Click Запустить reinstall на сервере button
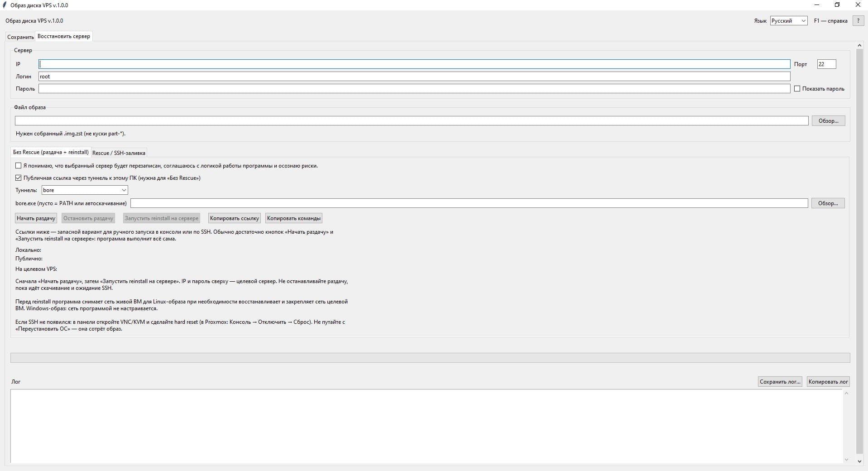Viewport: 868px width, 471px height. [x=162, y=218]
